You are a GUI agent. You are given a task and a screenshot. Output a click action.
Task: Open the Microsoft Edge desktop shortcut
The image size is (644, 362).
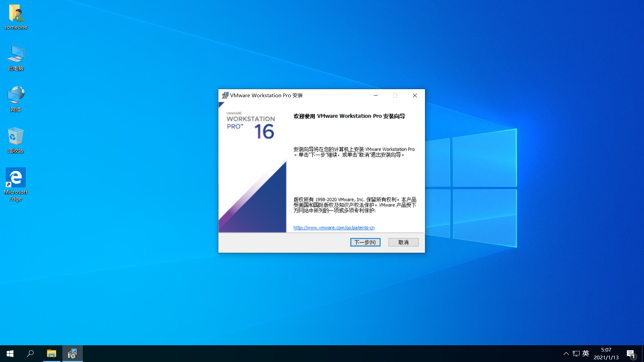pyautogui.click(x=16, y=178)
